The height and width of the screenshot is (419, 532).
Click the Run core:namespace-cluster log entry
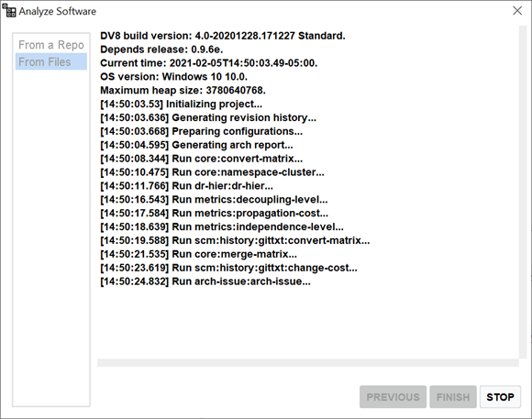[x=212, y=172]
